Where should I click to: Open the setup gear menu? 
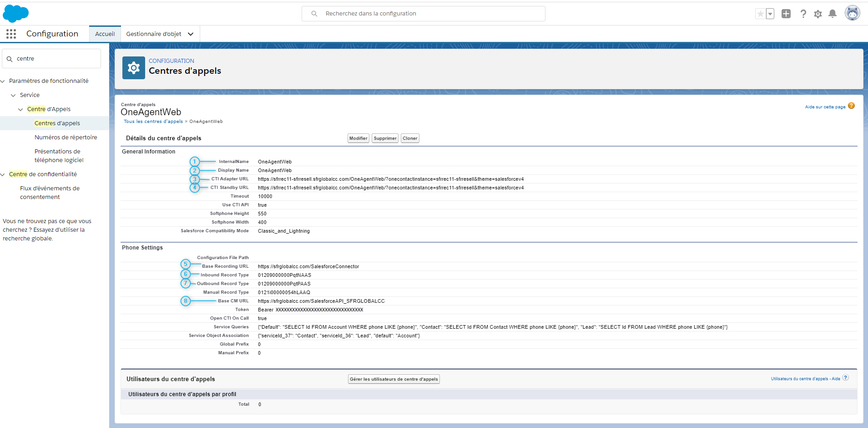[x=818, y=14]
